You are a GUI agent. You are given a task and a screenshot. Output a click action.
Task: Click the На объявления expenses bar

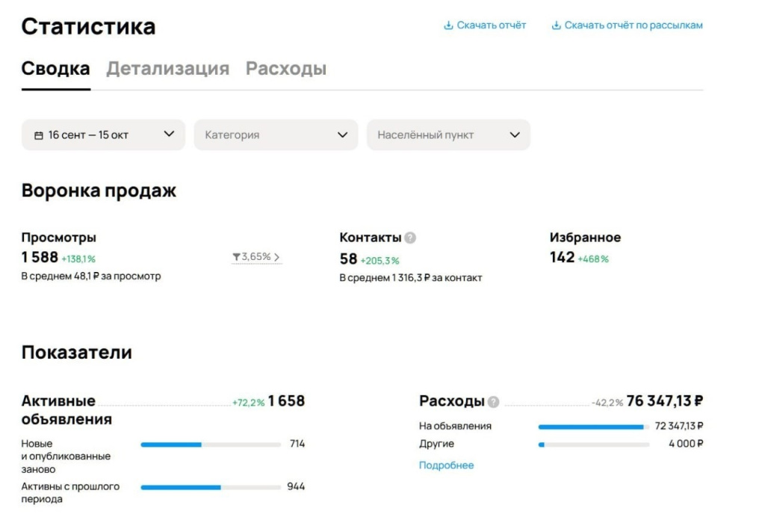coord(594,427)
